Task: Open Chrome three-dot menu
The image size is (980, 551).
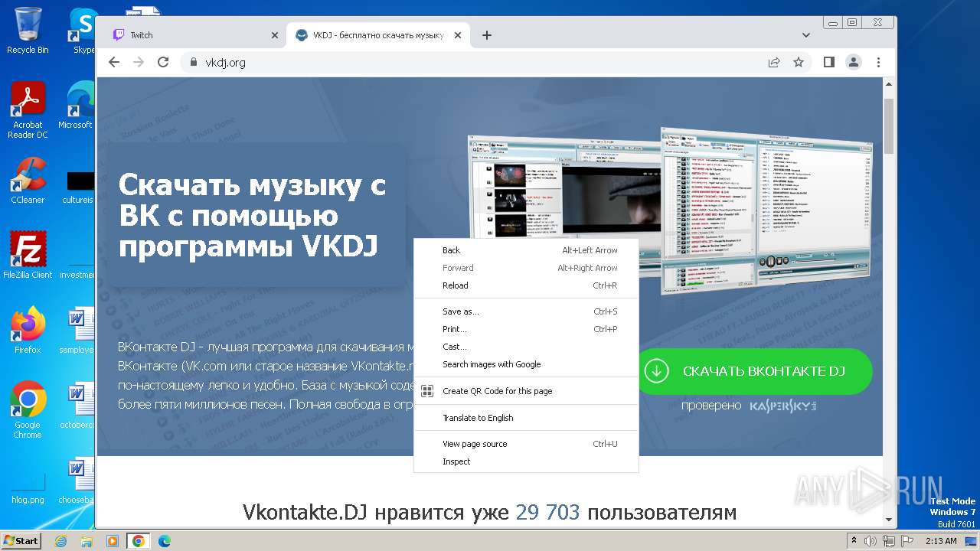Action: coord(878,62)
